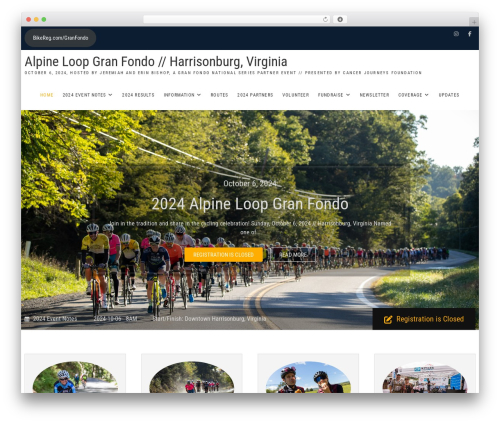Click the browser download indicator icon
500x423 pixels.
pos(340,19)
